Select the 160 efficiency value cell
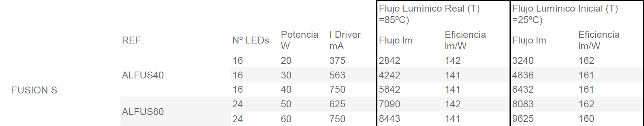 [586, 118]
